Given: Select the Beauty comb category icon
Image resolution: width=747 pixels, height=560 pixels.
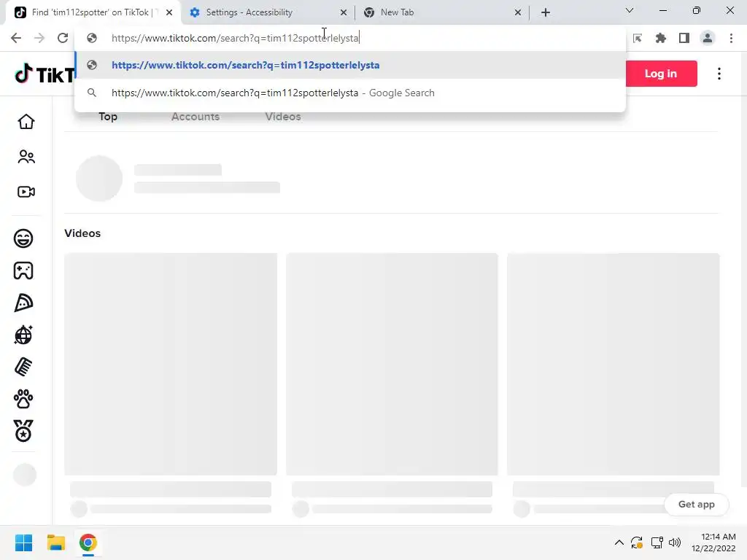Looking at the screenshot, I should [x=23, y=367].
